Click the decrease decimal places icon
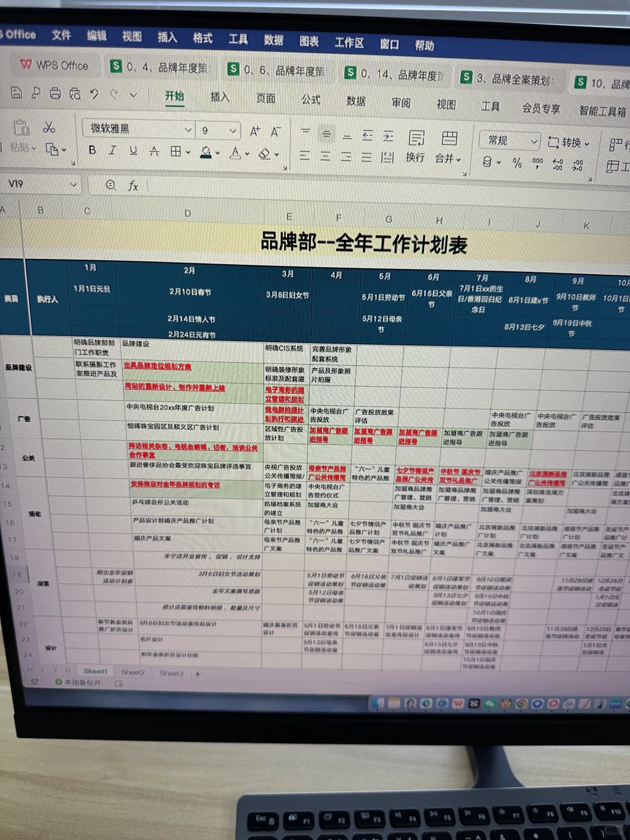The image size is (630, 840). coord(577,166)
